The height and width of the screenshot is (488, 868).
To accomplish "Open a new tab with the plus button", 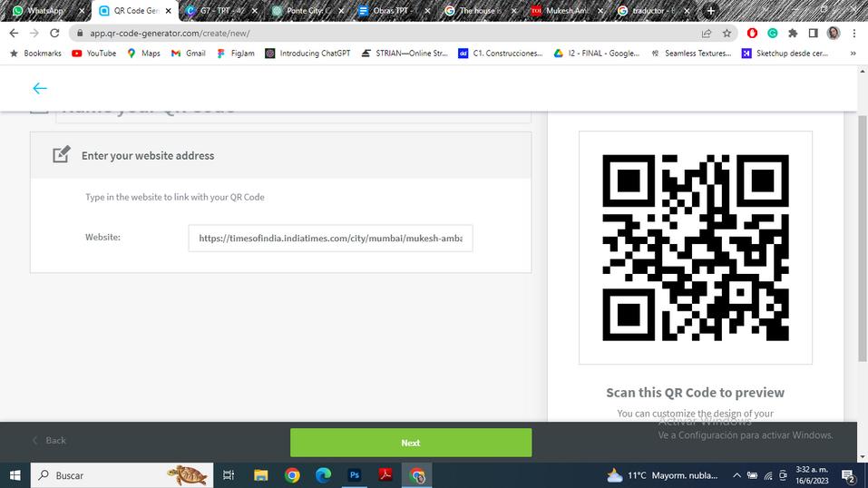I will click(711, 11).
